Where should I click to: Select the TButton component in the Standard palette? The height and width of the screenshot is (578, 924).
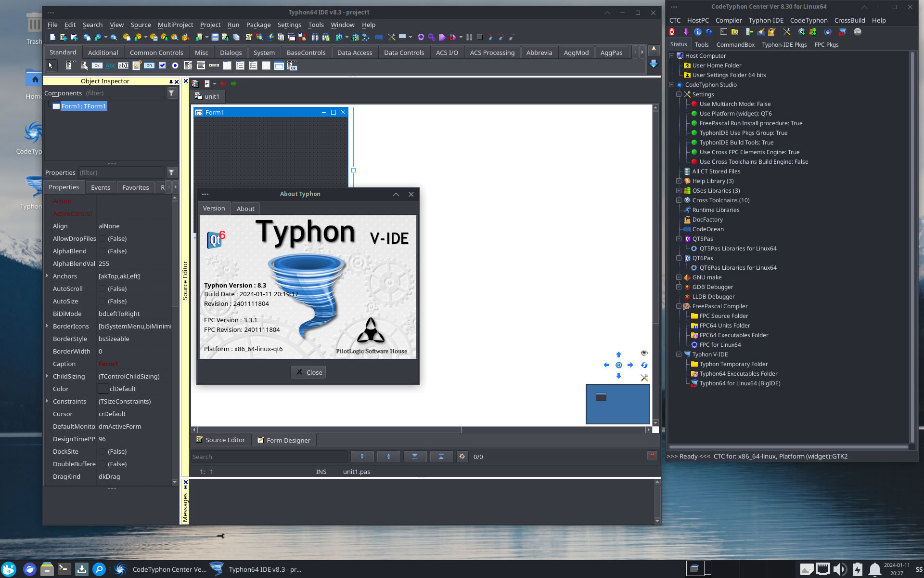(x=97, y=66)
